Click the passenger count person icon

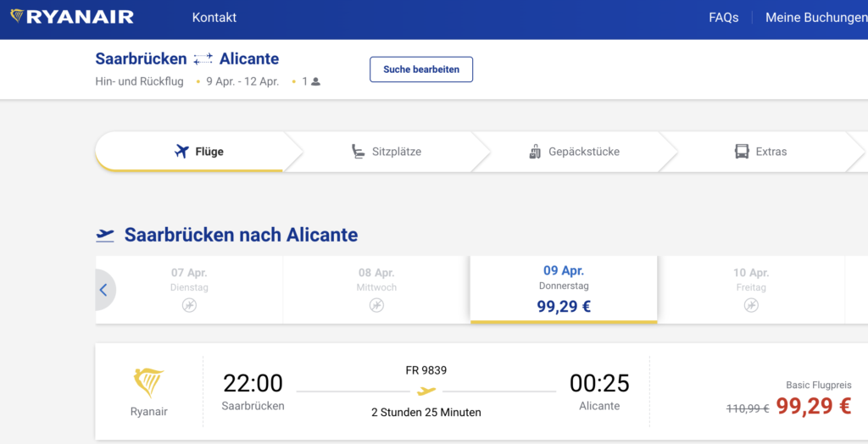[x=315, y=82]
